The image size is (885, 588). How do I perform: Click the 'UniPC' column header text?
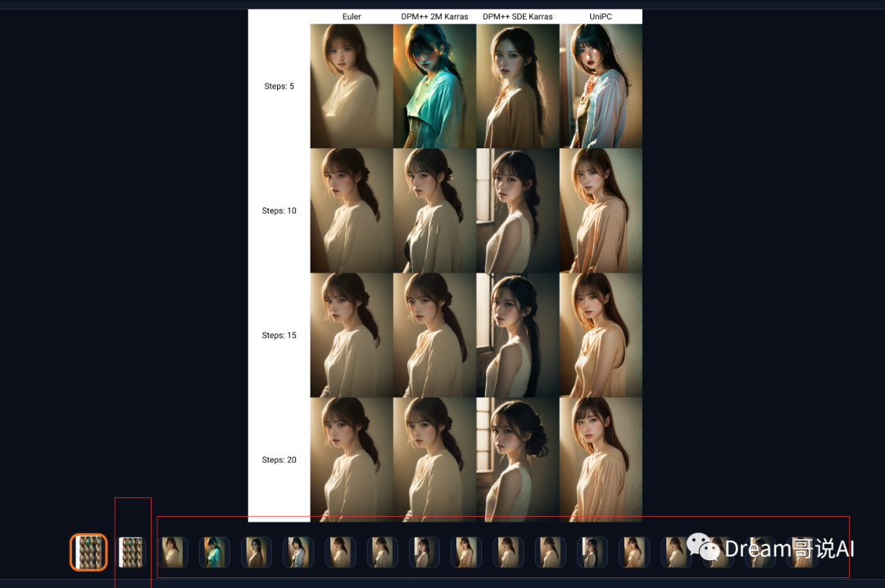coord(601,16)
